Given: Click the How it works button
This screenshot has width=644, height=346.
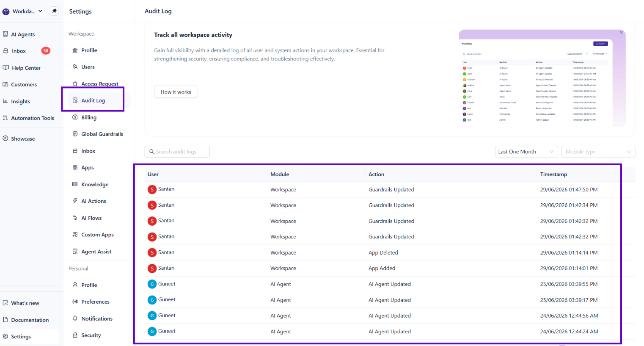Looking at the screenshot, I should click(176, 92).
